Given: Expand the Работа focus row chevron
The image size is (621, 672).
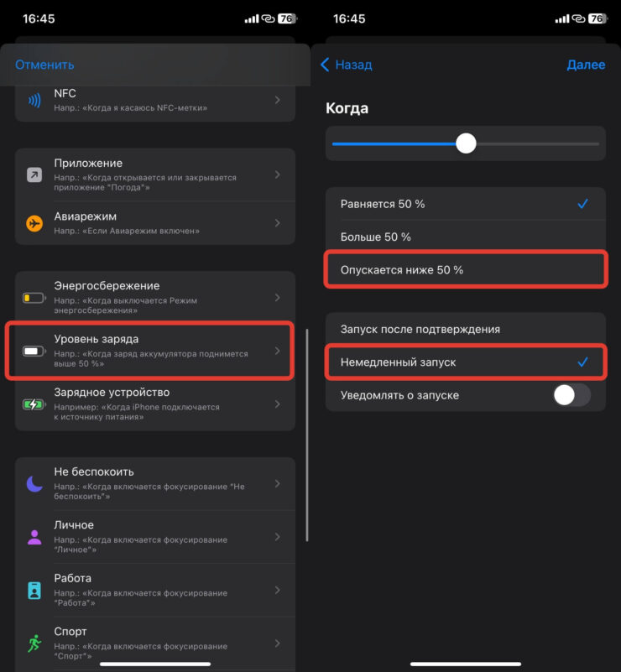Looking at the screenshot, I should pyautogui.click(x=278, y=591).
